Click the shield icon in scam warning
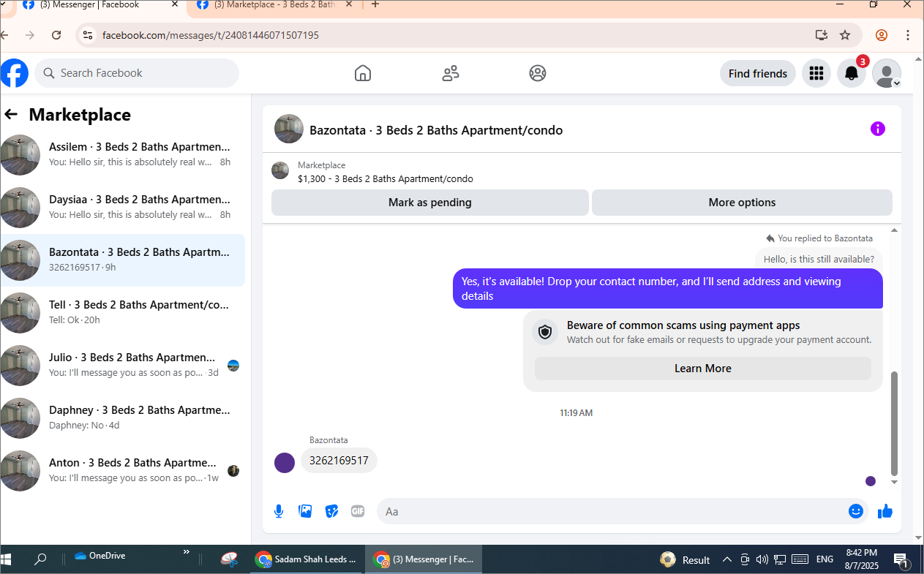 pyautogui.click(x=544, y=332)
